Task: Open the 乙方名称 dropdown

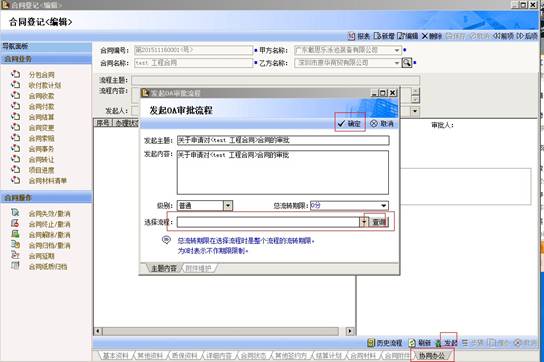Action: point(397,63)
